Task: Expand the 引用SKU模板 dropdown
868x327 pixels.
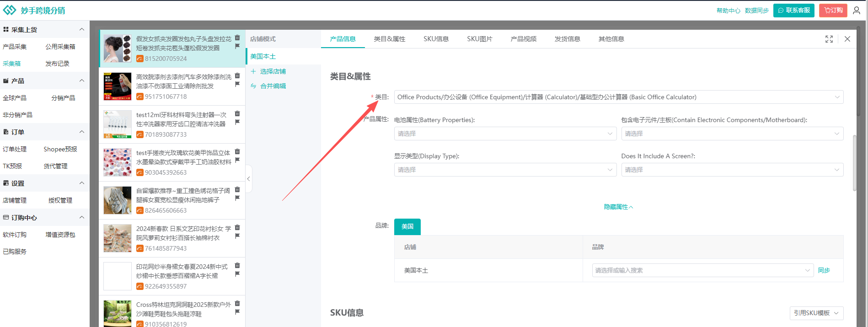Action: point(816,313)
